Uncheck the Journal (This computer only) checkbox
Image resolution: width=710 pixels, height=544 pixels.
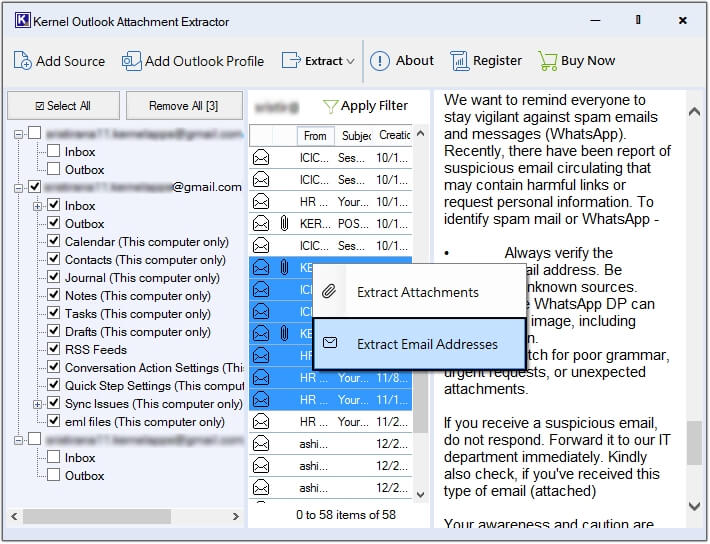(x=54, y=277)
